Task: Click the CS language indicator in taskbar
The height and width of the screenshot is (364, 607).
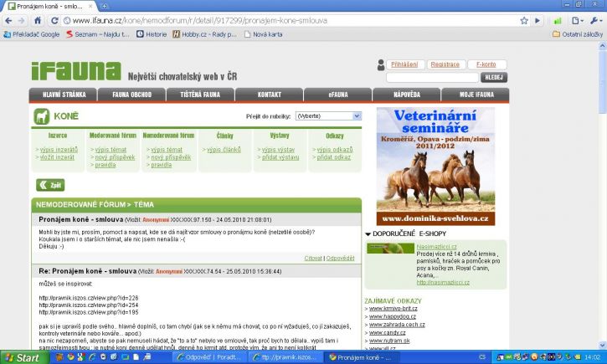Action: tap(482, 357)
